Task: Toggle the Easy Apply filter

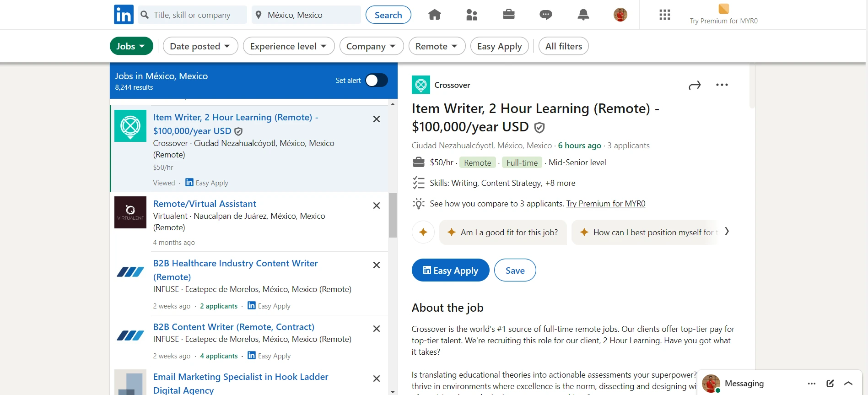Action: [500, 46]
